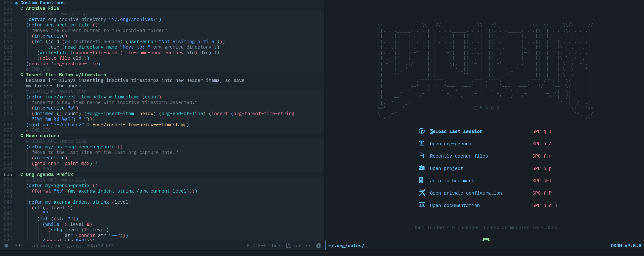Image resolution: width=644 pixels, height=256 pixels.
Task: Click #+END_SRC on line 617
Action: pyautogui.click(x=38, y=69)
